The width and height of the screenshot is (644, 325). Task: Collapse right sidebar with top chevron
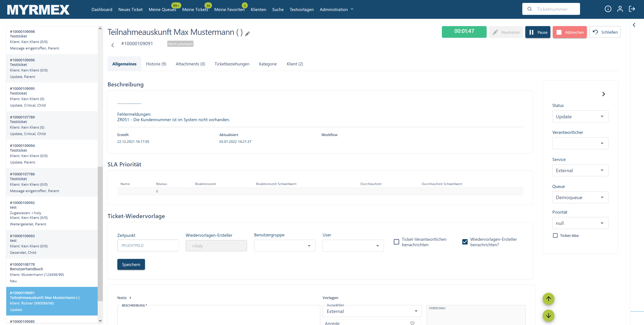[x=634, y=25]
